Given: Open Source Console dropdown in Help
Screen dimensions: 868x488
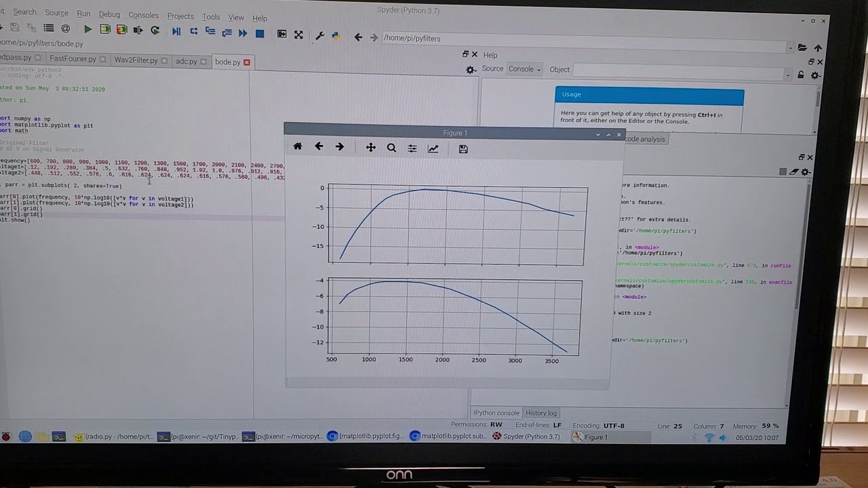Looking at the screenshot, I should pyautogui.click(x=525, y=69).
